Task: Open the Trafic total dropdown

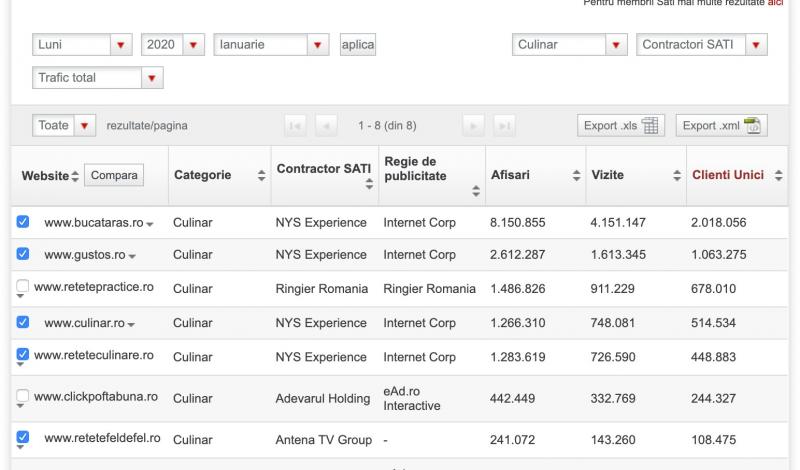Action: (97, 78)
